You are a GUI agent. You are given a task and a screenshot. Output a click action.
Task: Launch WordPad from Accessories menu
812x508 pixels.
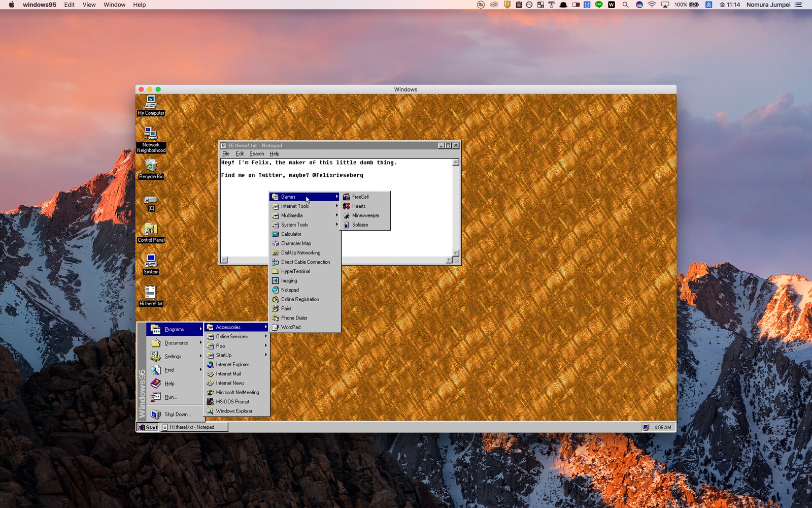[x=305, y=327]
